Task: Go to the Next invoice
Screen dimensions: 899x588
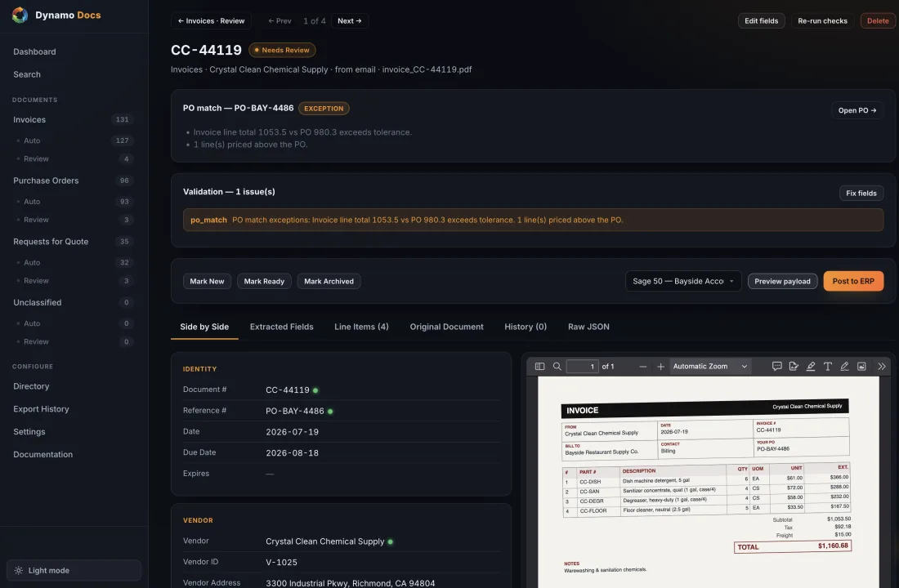Action: (x=349, y=20)
